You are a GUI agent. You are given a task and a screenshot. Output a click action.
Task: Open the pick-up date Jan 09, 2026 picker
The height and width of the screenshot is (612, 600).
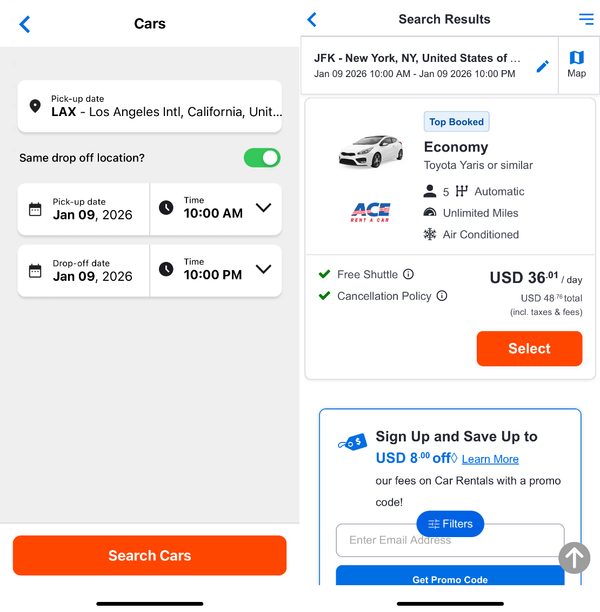[83, 209]
